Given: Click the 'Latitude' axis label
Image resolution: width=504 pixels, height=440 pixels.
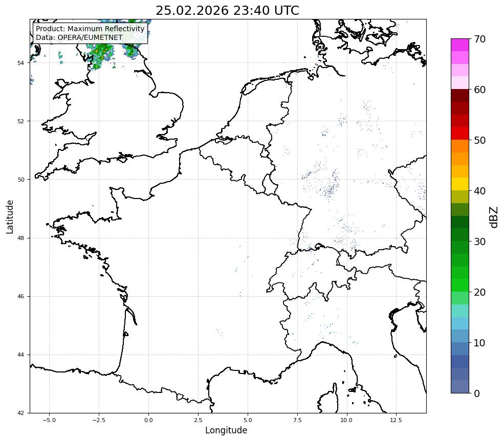Looking at the screenshot, I should (10, 216).
